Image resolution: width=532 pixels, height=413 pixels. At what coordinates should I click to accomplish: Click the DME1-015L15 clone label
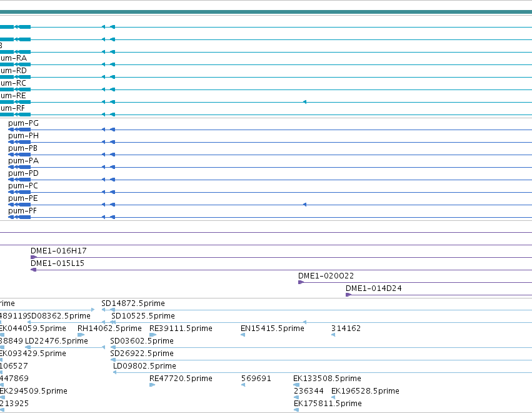58,263
